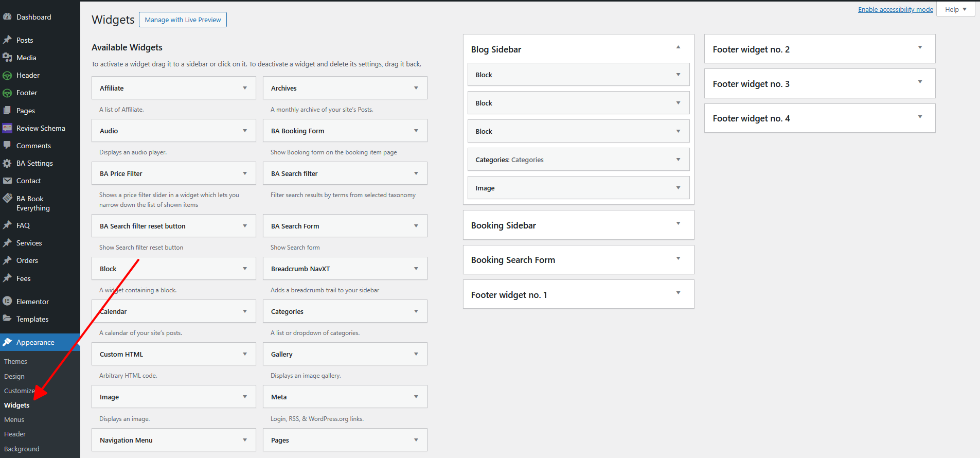
Task: Expand the Booking Sidebar widget area
Action: [x=678, y=223]
